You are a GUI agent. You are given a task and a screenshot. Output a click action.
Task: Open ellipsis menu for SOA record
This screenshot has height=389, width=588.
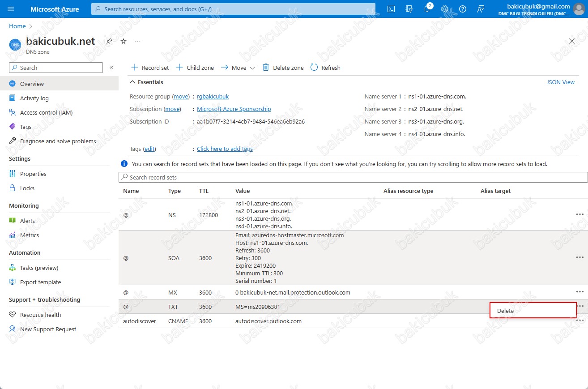click(580, 257)
